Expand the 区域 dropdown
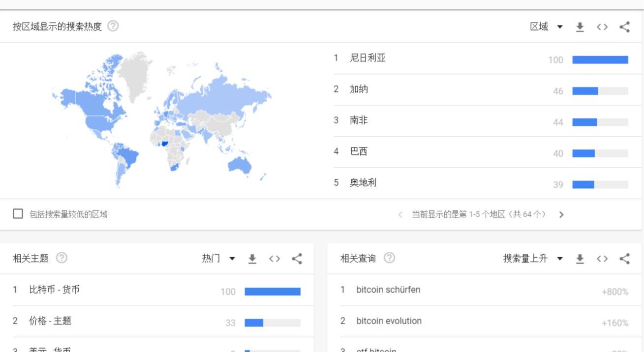This screenshot has height=352, width=644. tap(546, 27)
